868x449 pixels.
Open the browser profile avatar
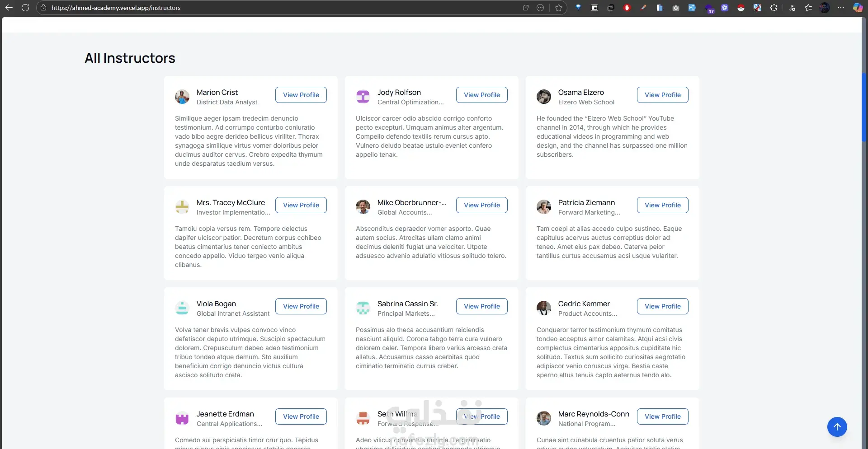pyautogui.click(x=825, y=8)
